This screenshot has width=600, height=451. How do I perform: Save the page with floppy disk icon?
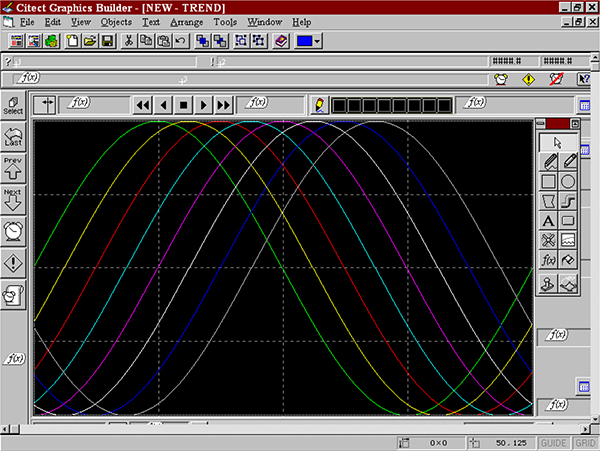[x=108, y=41]
